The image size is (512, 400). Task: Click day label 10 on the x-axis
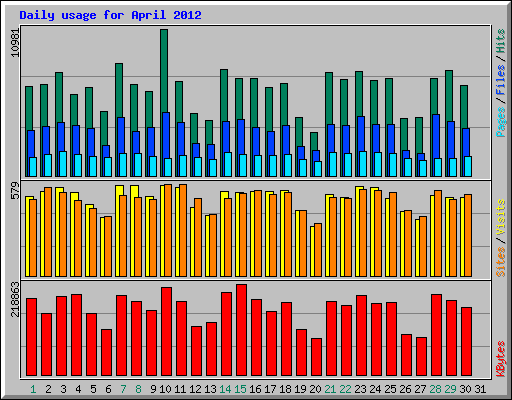click(x=165, y=389)
